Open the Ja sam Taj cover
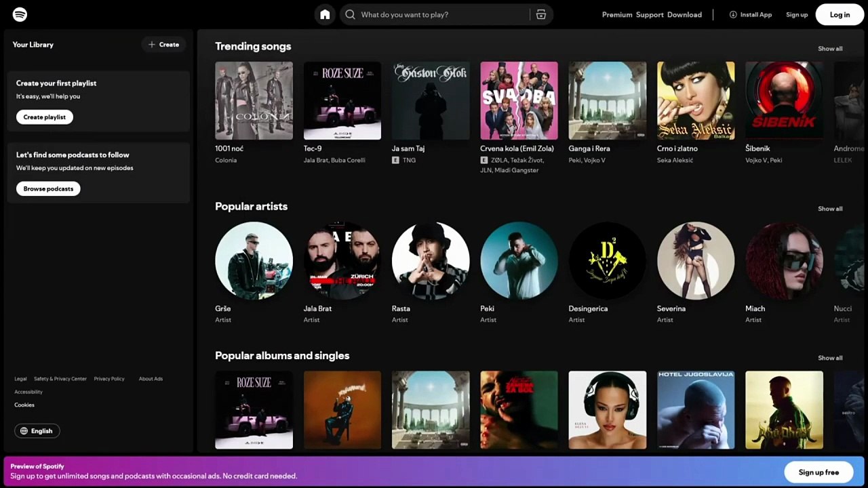 pos(431,100)
